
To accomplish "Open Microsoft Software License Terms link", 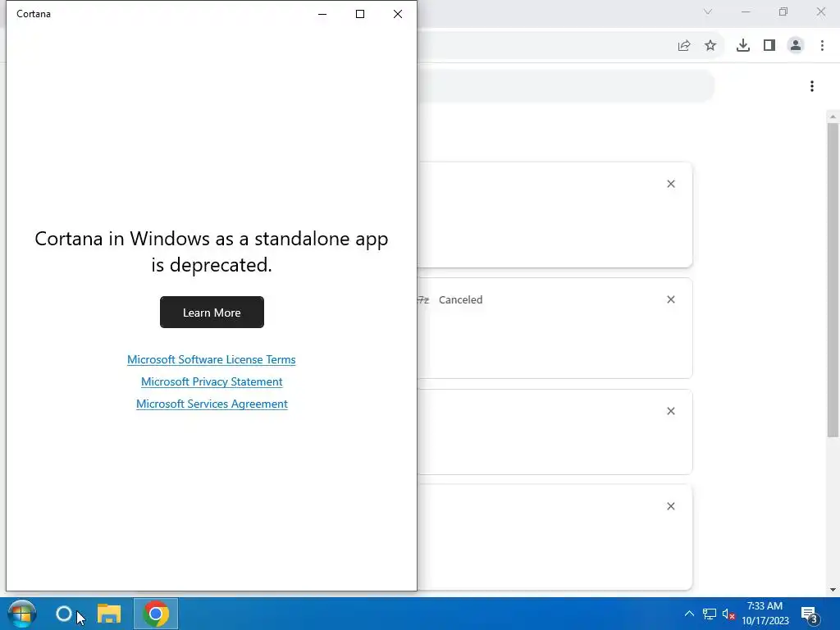I will (211, 359).
